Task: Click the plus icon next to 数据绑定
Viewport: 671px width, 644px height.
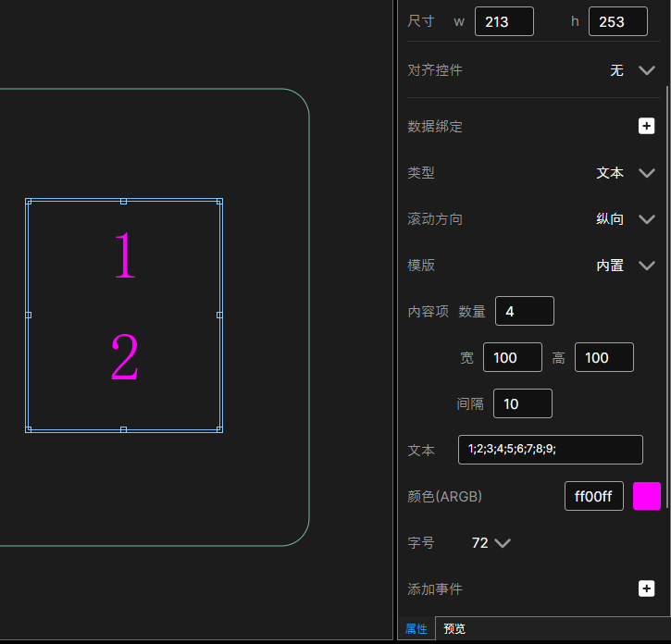Action: pyautogui.click(x=646, y=126)
